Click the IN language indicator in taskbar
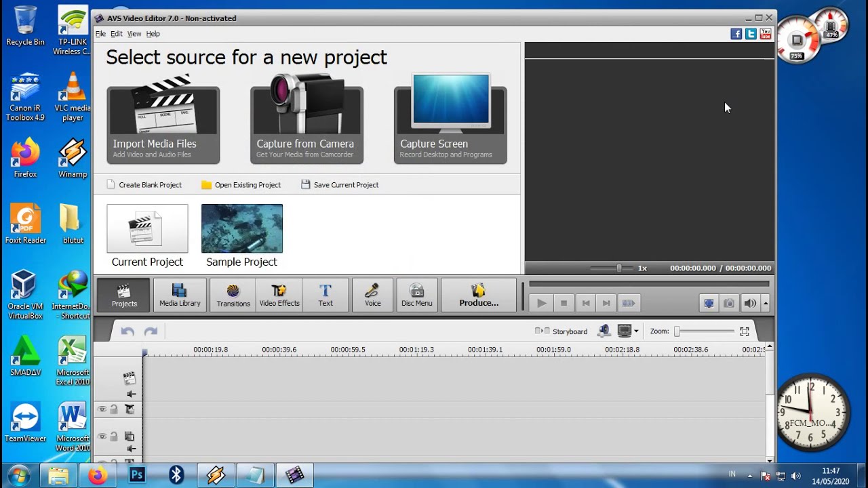This screenshot has width=868, height=488. coord(732,474)
